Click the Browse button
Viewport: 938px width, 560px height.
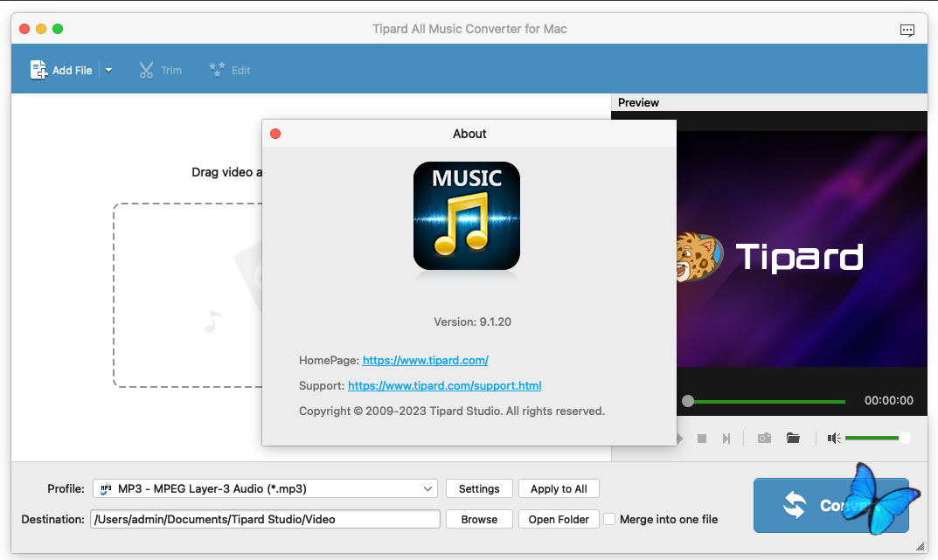tap(479, 519)
